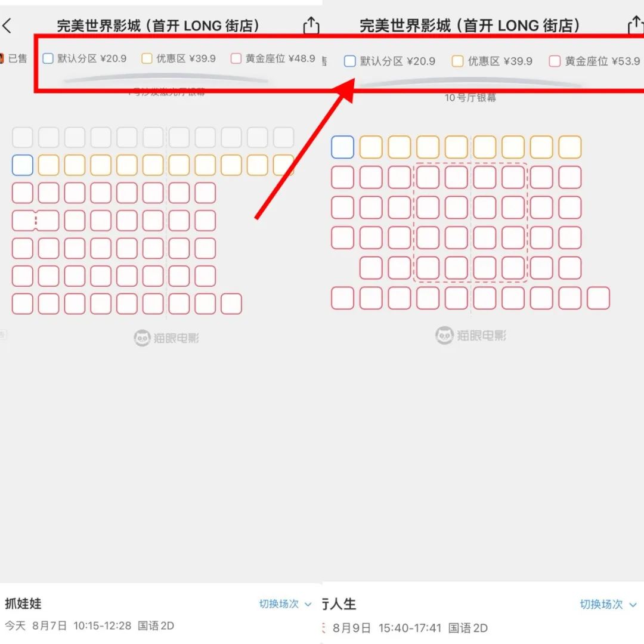Select the blue default-zone seat in right seat map
This screenshot has width=644, height=644.
[342, 147]
